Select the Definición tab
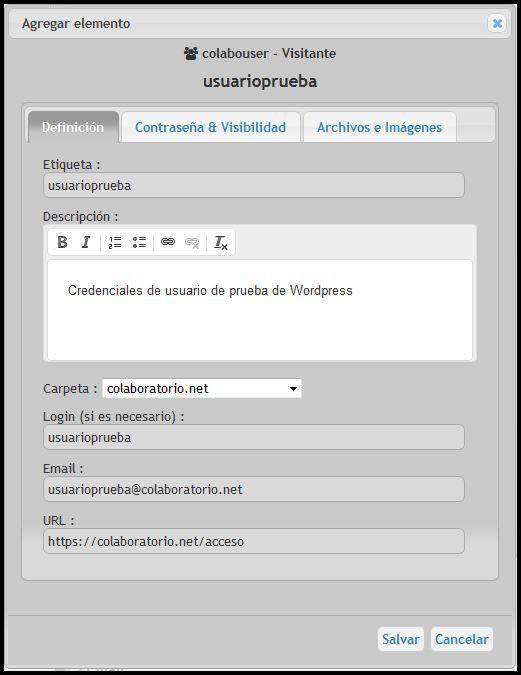Image resolution: width=521 pixels, height=675 pixels. (73, 127)
